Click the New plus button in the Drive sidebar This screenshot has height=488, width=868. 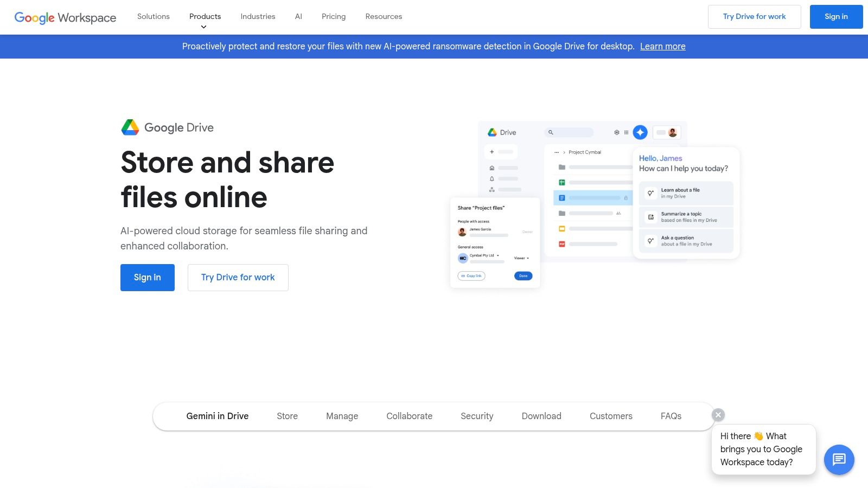coord(492,152)
